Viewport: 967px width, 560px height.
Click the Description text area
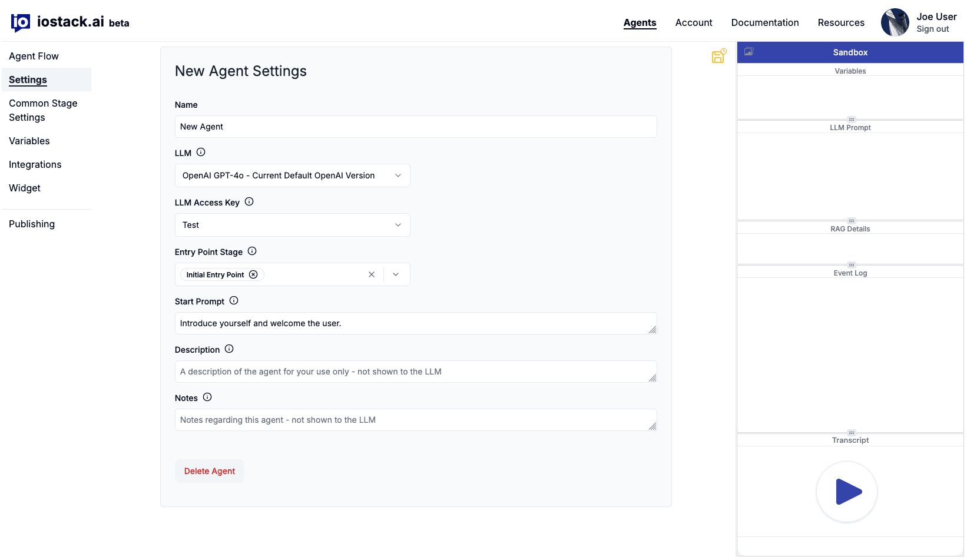(x=416, y=372)
